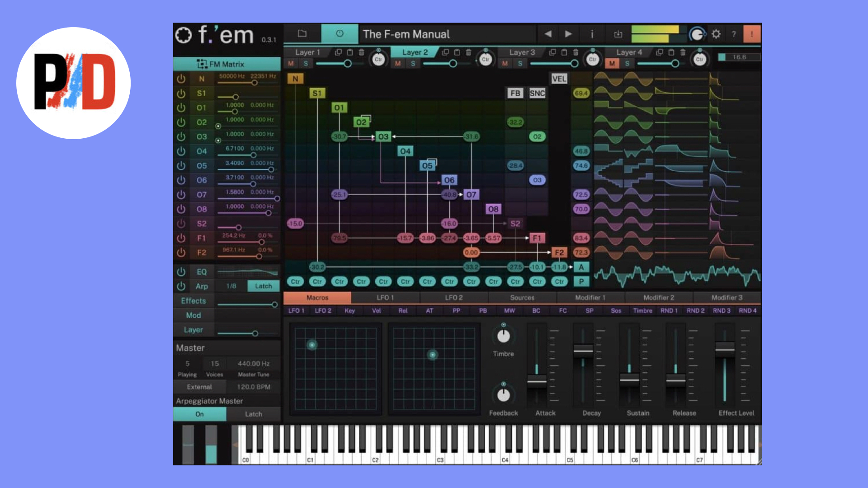Image resolution: width=868 pixels, height=488 pixels.
Task: Paste into Layer 3 using clipboard icon
Action: (564, 52)
